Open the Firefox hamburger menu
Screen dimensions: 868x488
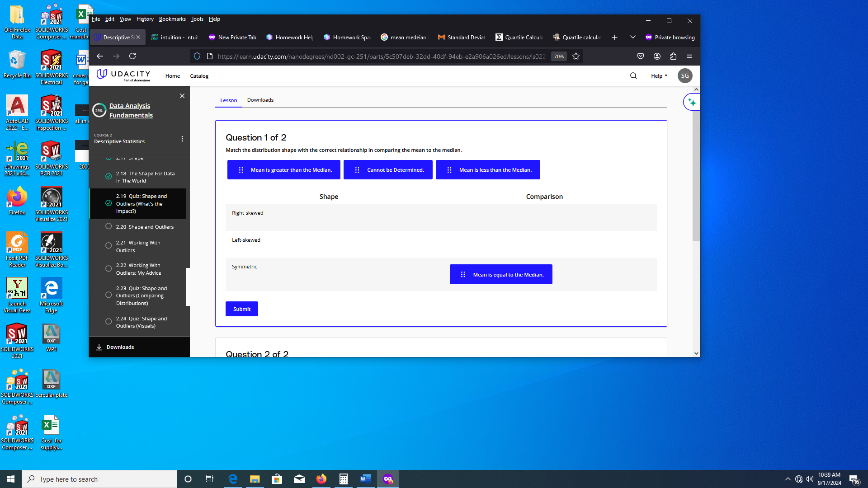click(689, 56)
